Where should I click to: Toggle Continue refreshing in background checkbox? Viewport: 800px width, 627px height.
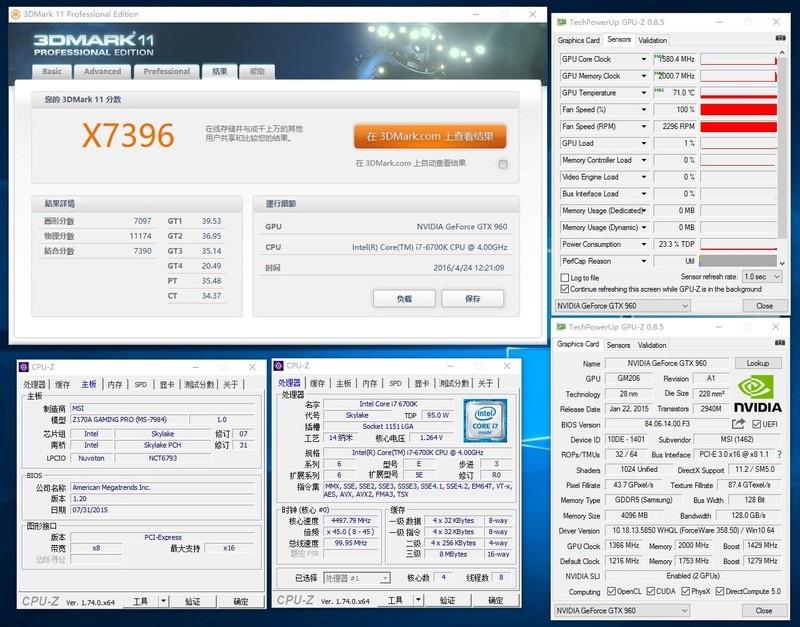[x=565, y=289]
